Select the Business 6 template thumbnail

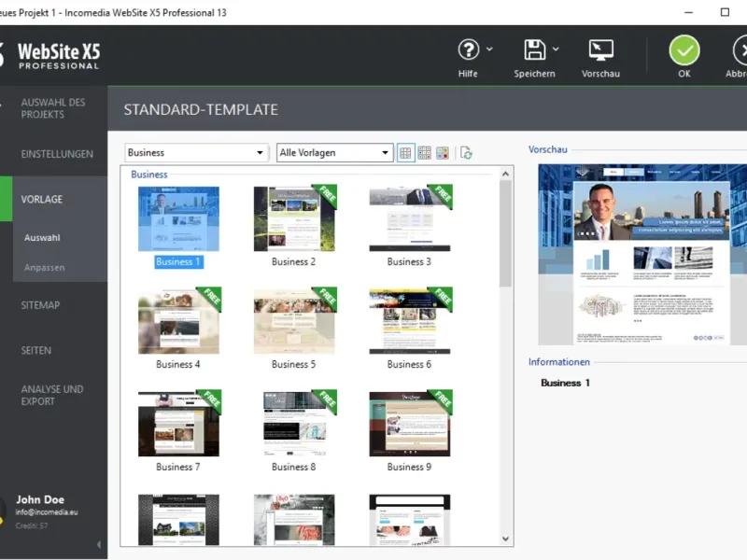point(410,321)
